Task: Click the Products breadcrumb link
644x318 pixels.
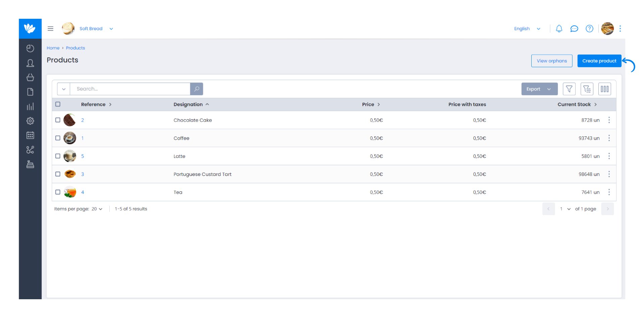Action: click(75, 48)
